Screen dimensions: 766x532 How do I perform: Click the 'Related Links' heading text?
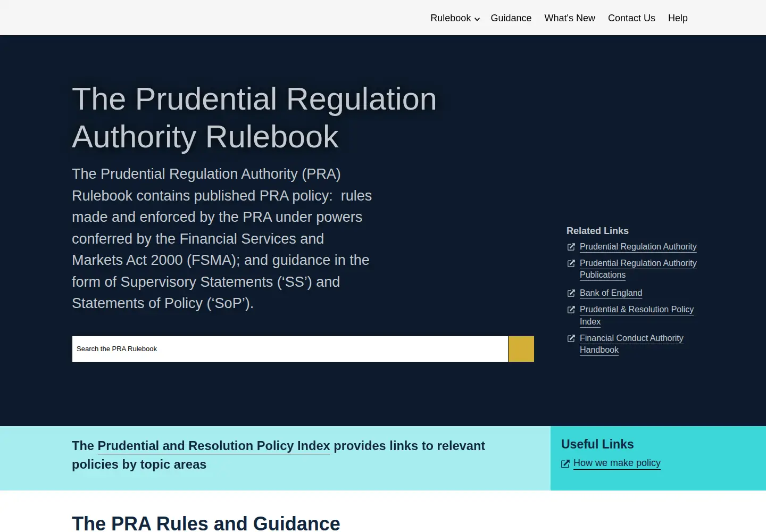[x=597, y=231]
